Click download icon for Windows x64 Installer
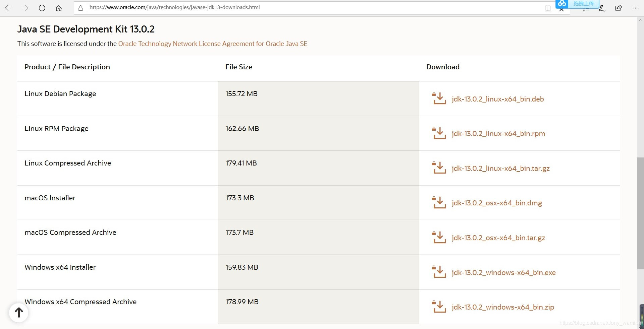This screenshot has height=329, width=644. pyautogui.click(x=439, y=272)
